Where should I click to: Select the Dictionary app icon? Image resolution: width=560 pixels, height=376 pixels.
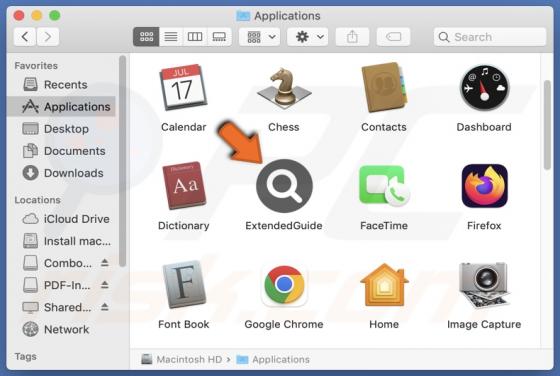184,185
